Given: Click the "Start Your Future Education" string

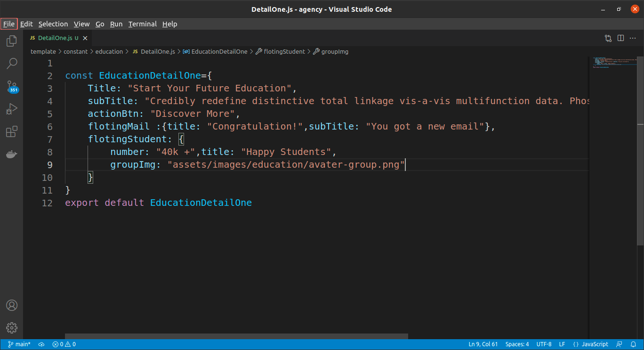Looking at the screenshot, I should click(x=209, y=89).
